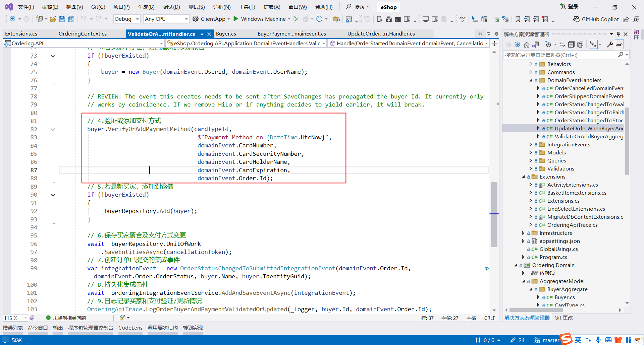
Task: Expand the Behaviors folder node
Action: pyautogui.click(x=531, y=64)
